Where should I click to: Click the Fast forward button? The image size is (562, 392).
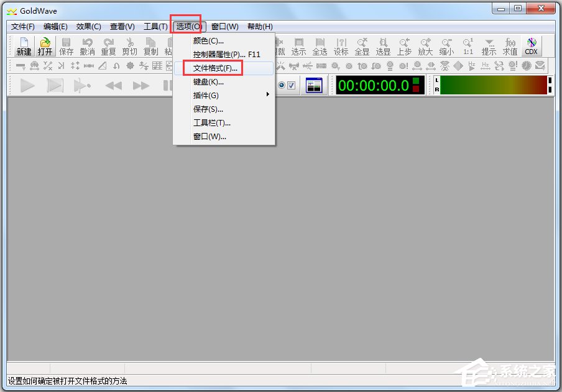tap(141, 86)
